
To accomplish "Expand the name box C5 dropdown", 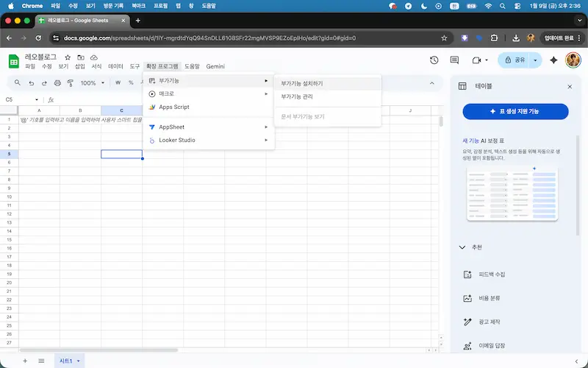I will point(36,99).
